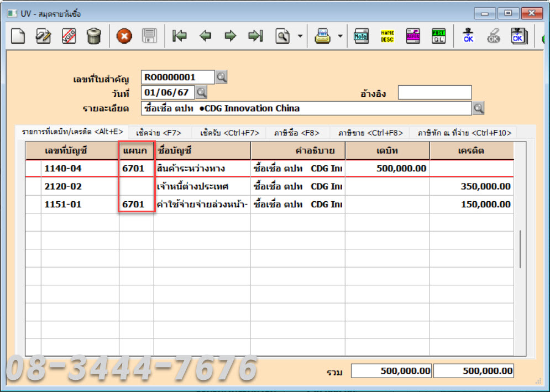Go to the first record arrow
Image resolution: width=550 pixels, height=392 pixels.
click(x=180, y=36)
